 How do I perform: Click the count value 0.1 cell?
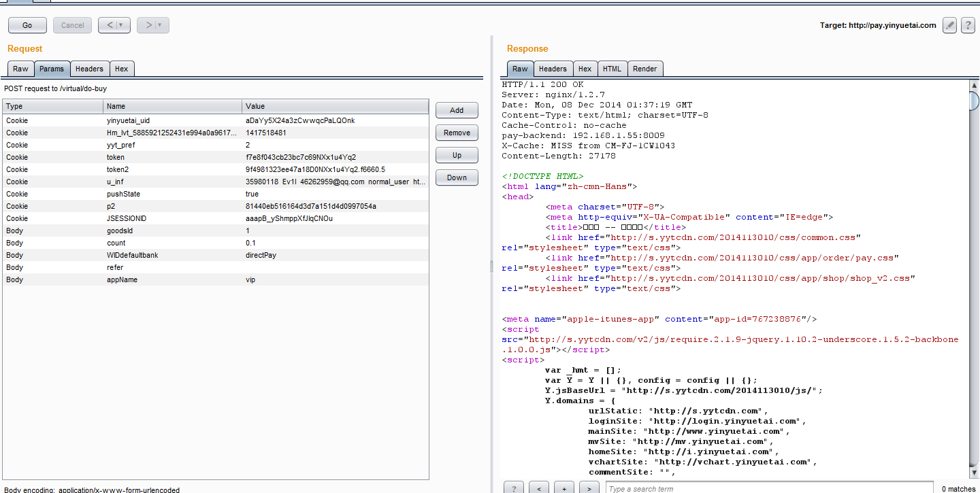coord(336,243)
